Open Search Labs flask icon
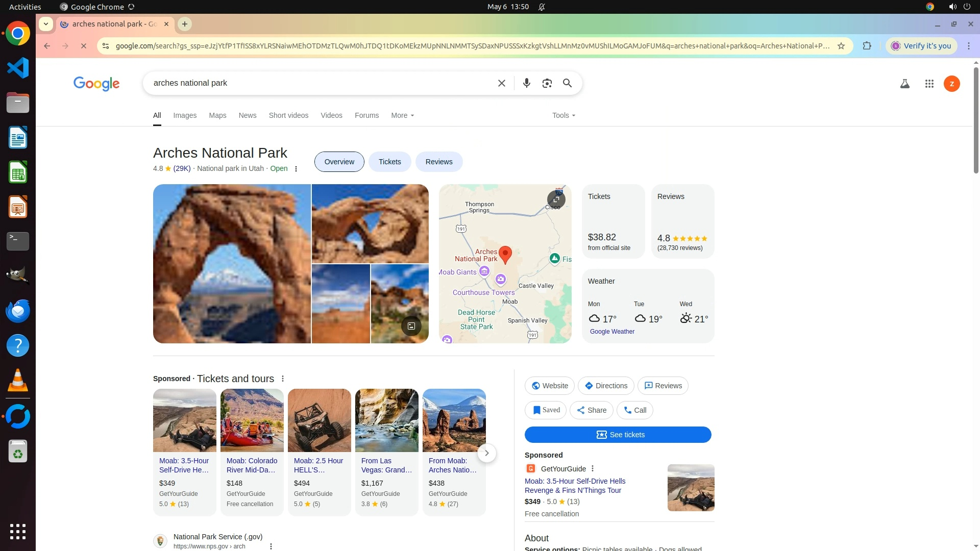 coord(904,84)
